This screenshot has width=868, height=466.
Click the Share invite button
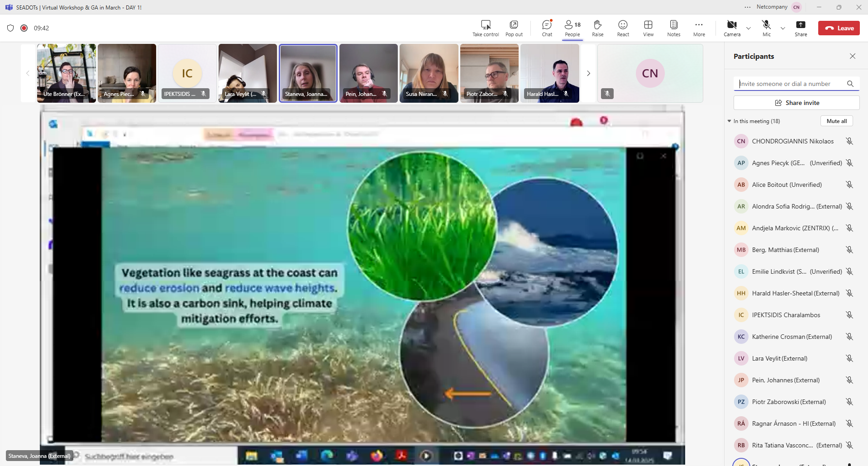(796, 103)
